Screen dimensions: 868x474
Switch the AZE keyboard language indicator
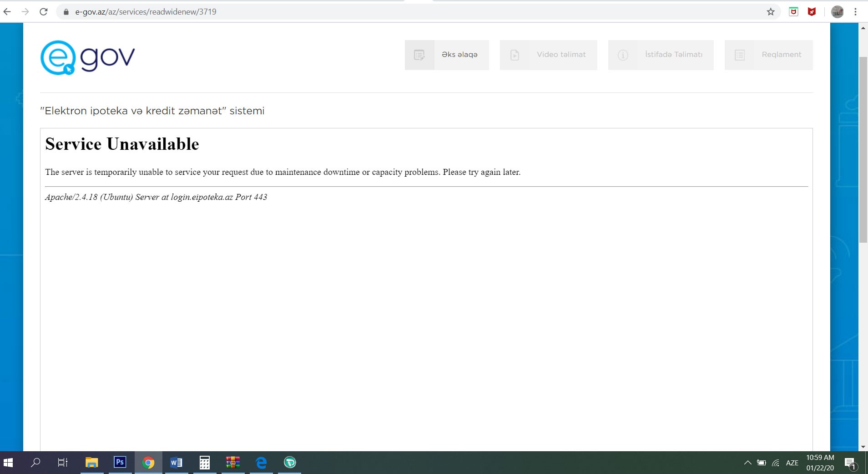coord(792,463)
